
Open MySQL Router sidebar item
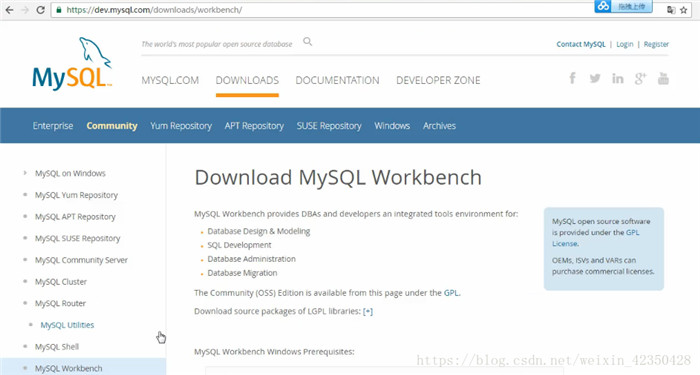60,303
